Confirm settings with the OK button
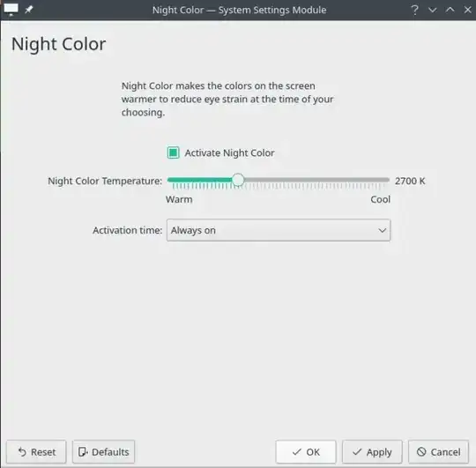Screen dimensions: 476x468 (306, 452)
